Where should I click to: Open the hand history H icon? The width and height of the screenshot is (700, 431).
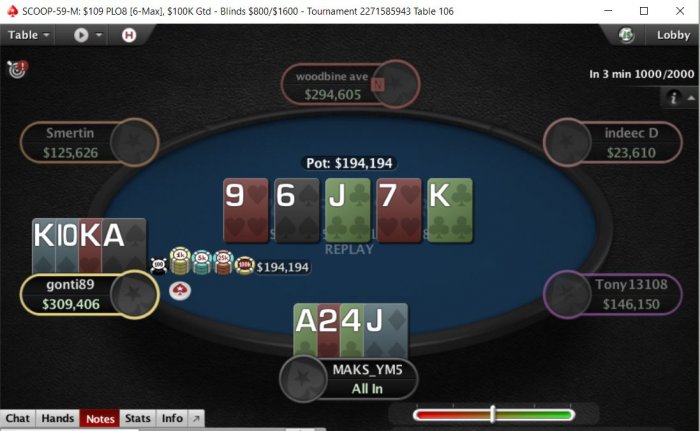click(x=129, y=35)
